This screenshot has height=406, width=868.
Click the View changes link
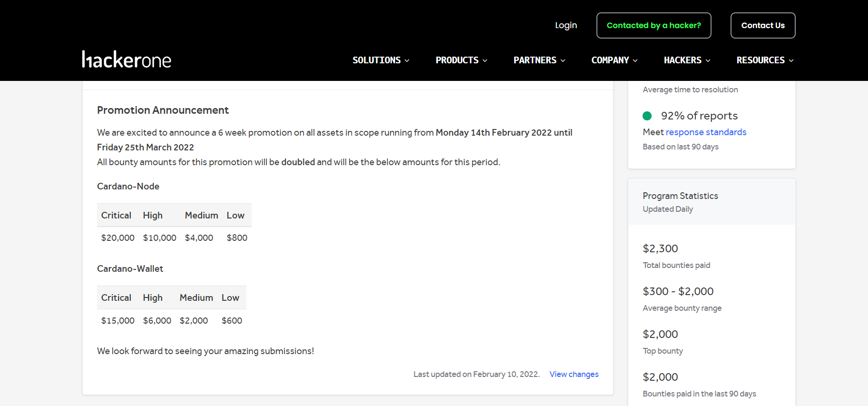(574, 374)
